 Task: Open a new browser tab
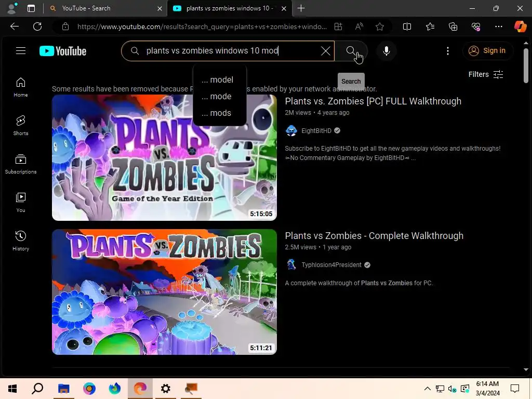(x=301, y=8)
